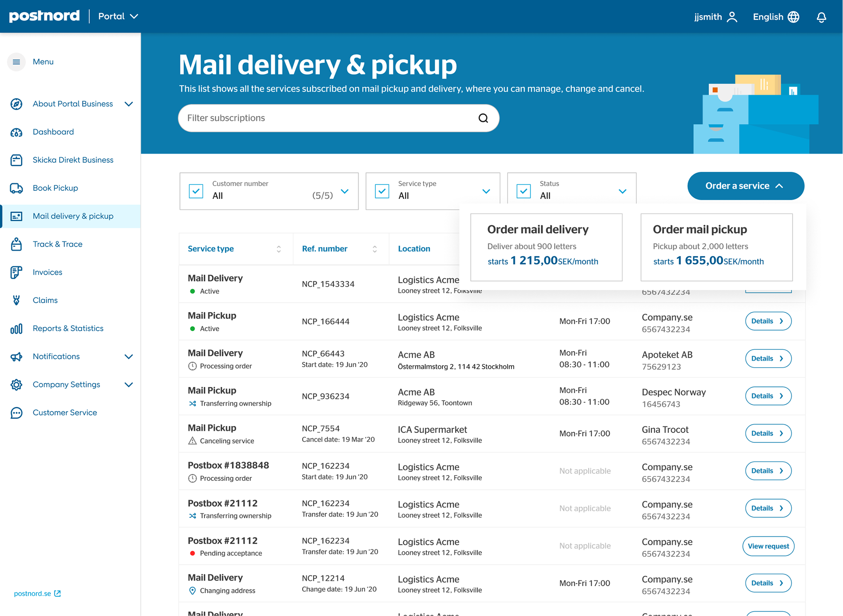Screen dimensions: 843x616
Task: Click the ICA Supermarket location
Action: 432,430
